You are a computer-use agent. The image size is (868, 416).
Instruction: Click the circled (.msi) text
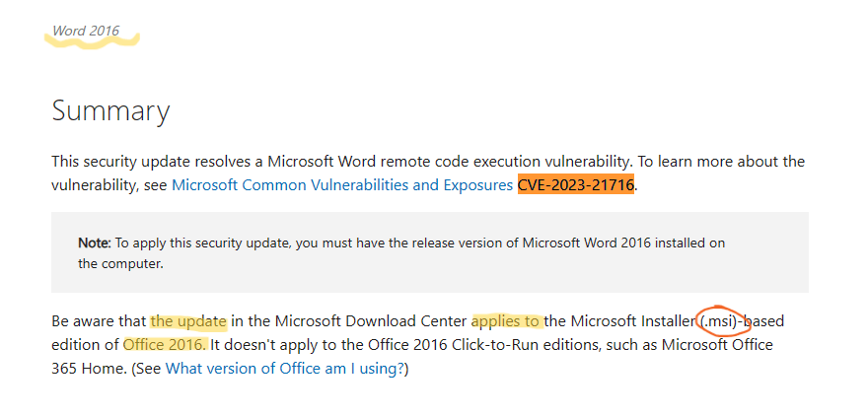coord(724,321)
